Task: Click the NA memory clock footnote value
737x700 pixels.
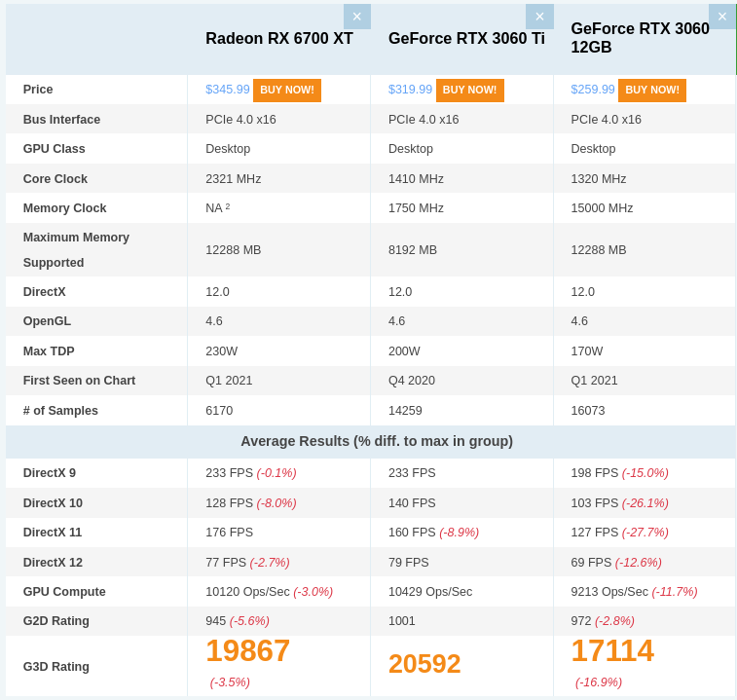Action: (217, 208)
